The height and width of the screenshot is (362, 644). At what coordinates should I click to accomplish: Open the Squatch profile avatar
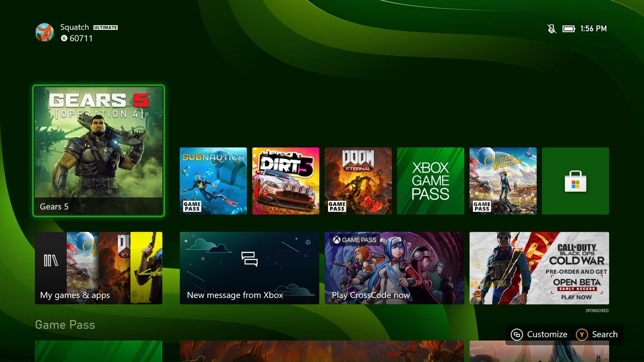[45, 33]
